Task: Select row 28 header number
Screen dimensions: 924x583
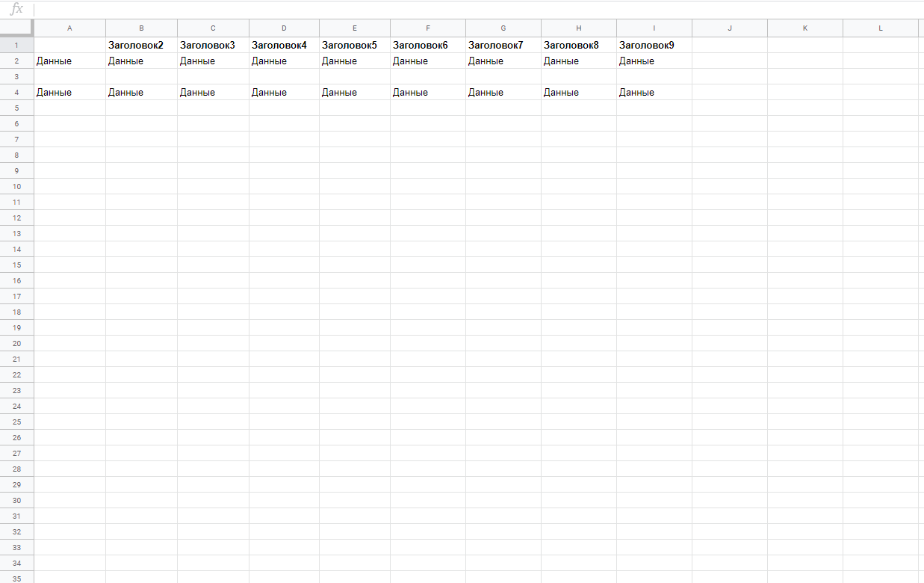Action: (16, 469)
